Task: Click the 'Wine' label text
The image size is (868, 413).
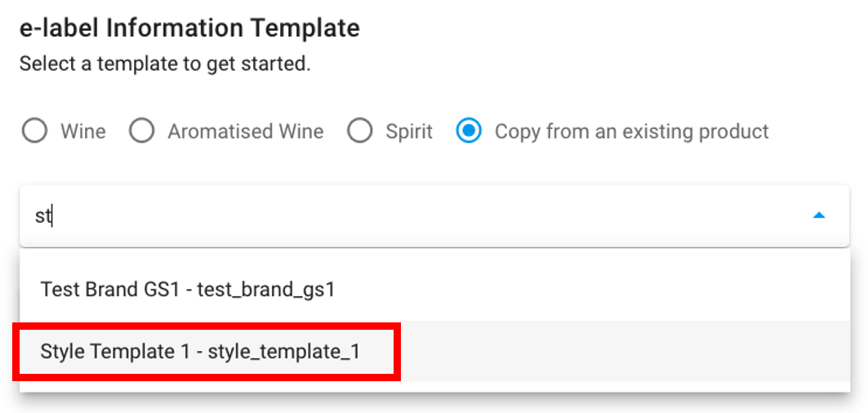Action: click(83, 131)
